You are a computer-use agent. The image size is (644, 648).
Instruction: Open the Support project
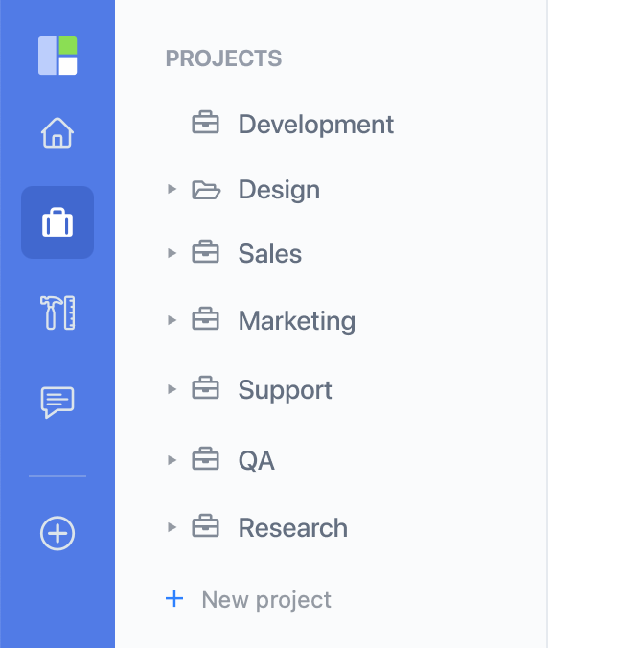click(285, 390)
